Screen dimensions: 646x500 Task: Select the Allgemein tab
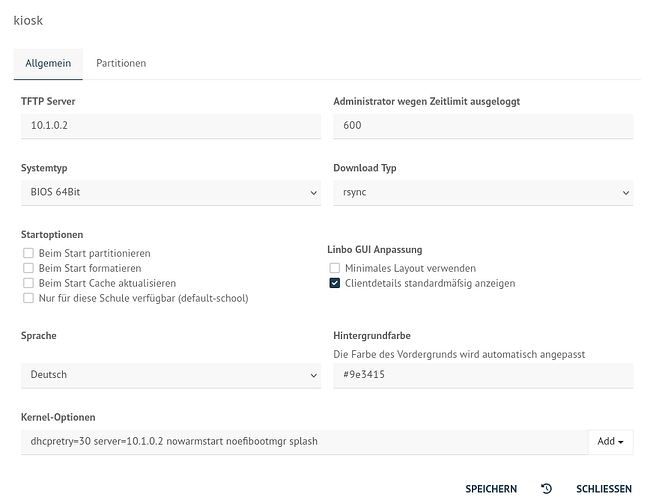(x=47, y=63)
